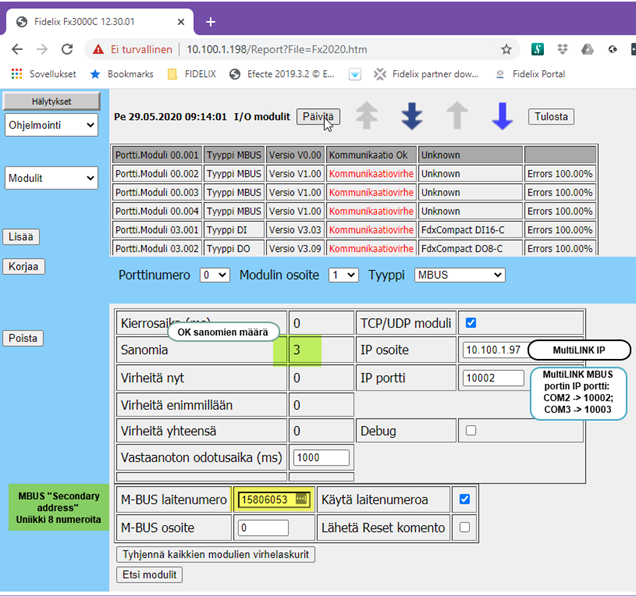Open Efecte 2019.3.2 bookmark

pos(282,74)
